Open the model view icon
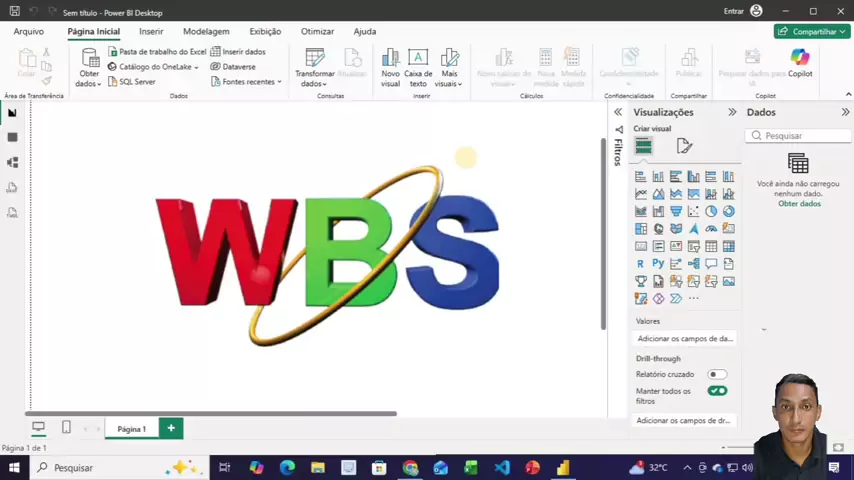Viewport: 854px width, 480px height. 13,162
